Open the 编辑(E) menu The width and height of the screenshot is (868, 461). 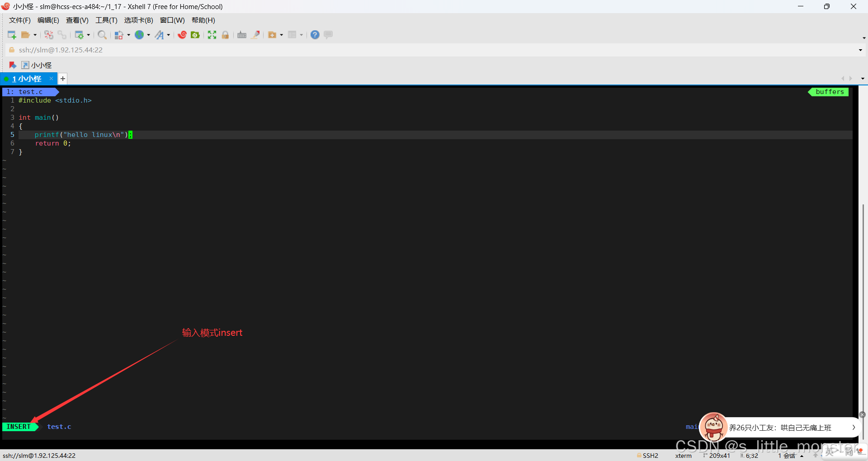(x=48, y=20)
